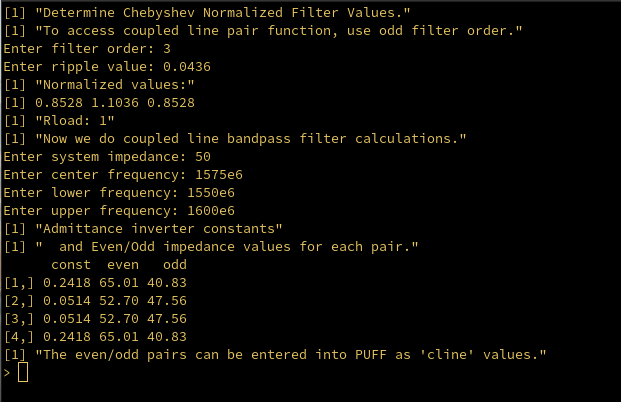This screenshot has height=402, width=621.
Task: Click the upper frequency value 1600e6
Action: coord(199,210)
